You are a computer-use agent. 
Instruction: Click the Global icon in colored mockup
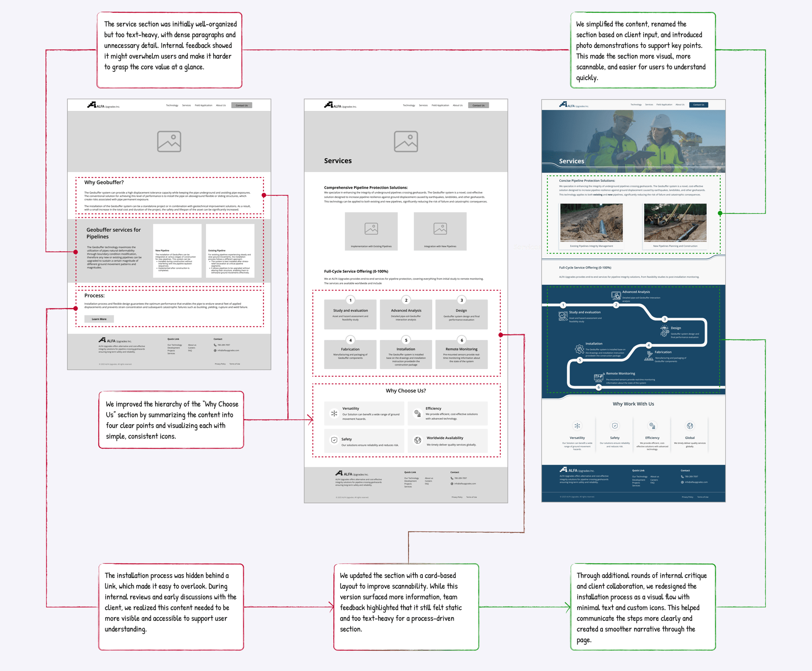690,426
